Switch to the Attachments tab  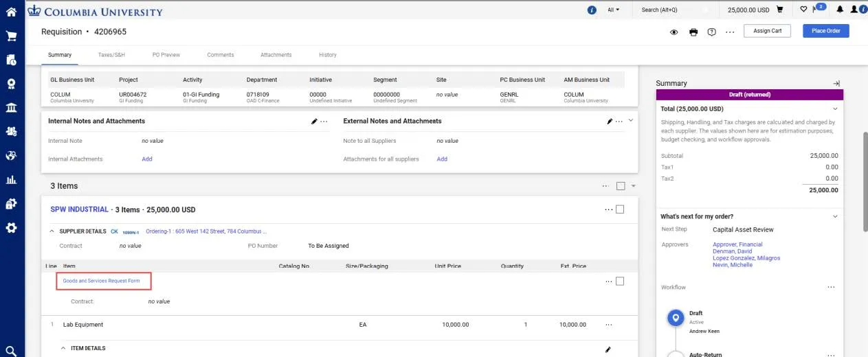tap(276, 55)
